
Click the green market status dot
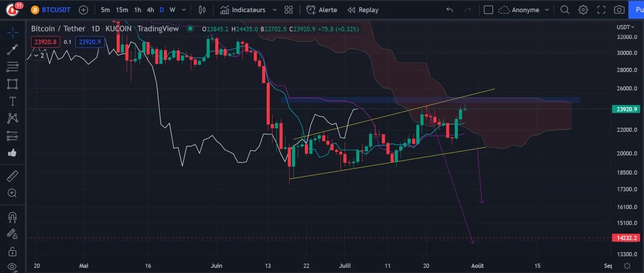pyautogui.click(x=190, y=29)
